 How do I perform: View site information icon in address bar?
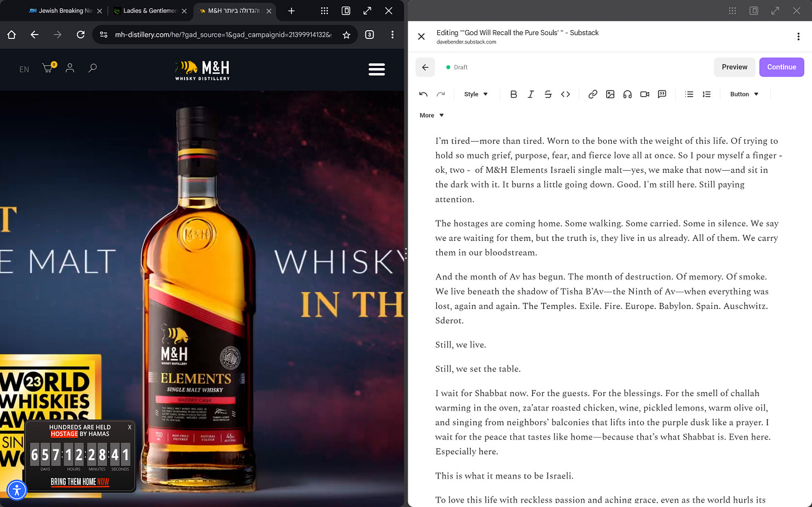coord(104,35)
